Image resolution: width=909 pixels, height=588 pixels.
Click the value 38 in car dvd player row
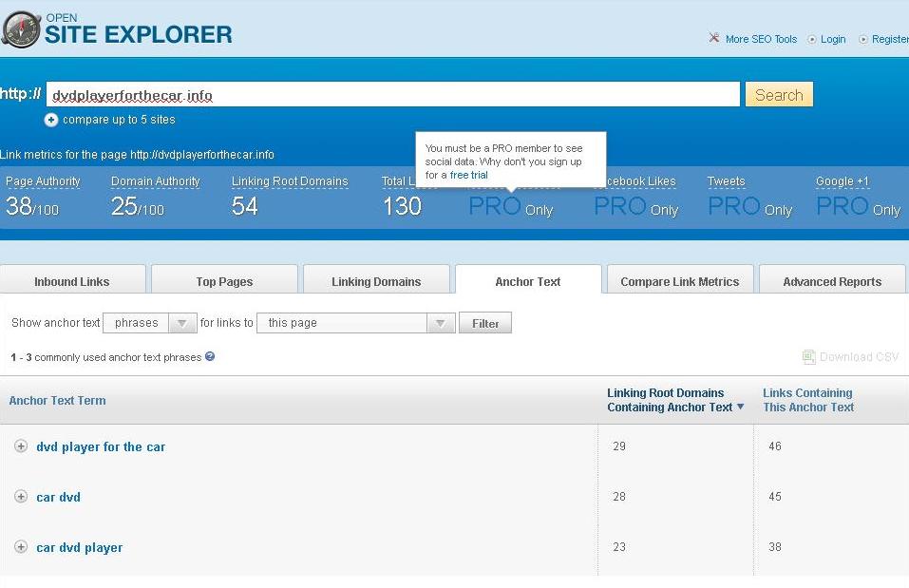775,547
